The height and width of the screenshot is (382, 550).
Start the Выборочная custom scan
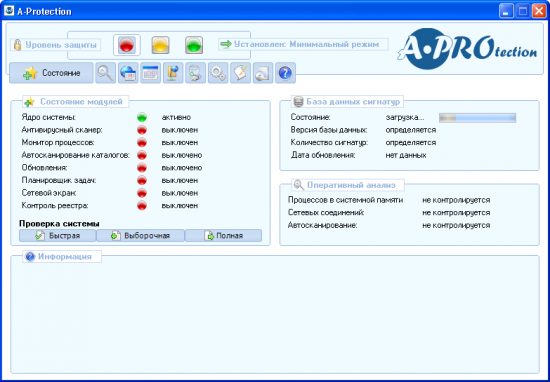click(140, 236)
